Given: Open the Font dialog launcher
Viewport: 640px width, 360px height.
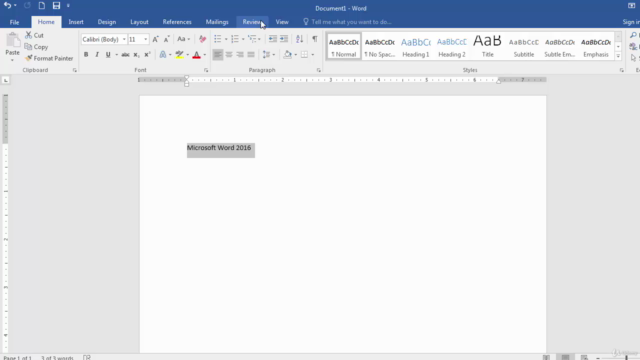Looking at the screenshot, I should tap(206, 70).
